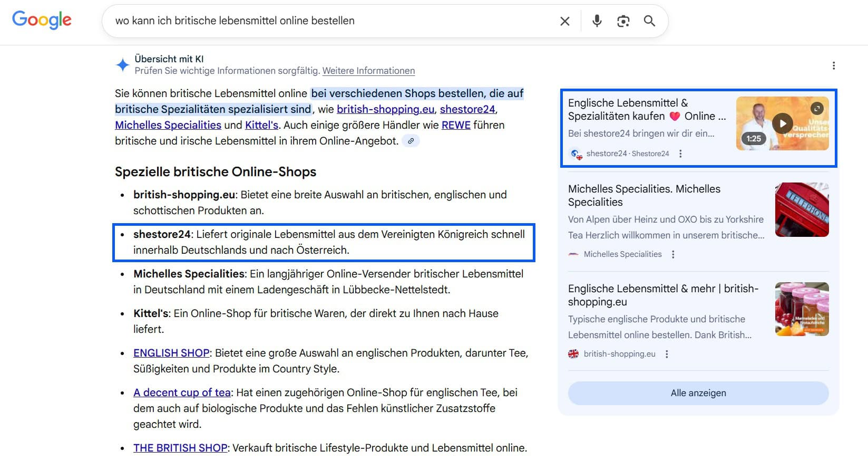
Task: Open the shestore24 link in the overview paragraph
Action: coord(467,109)
